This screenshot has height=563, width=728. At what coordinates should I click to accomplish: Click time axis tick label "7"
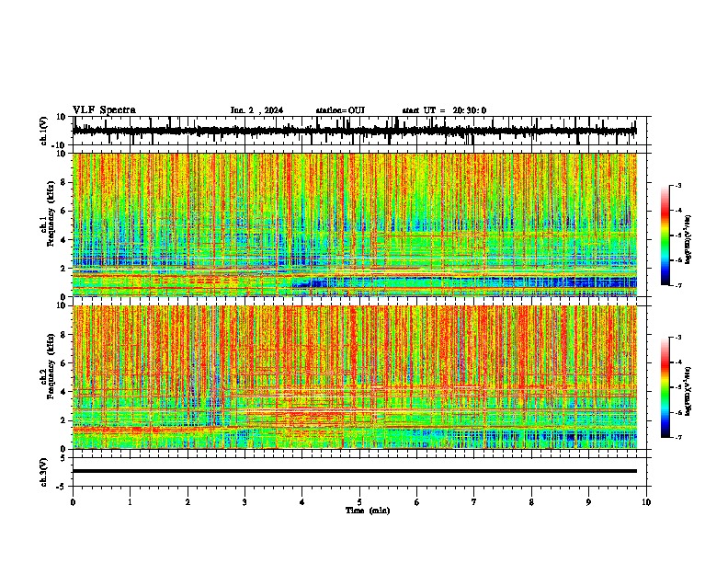474,502
